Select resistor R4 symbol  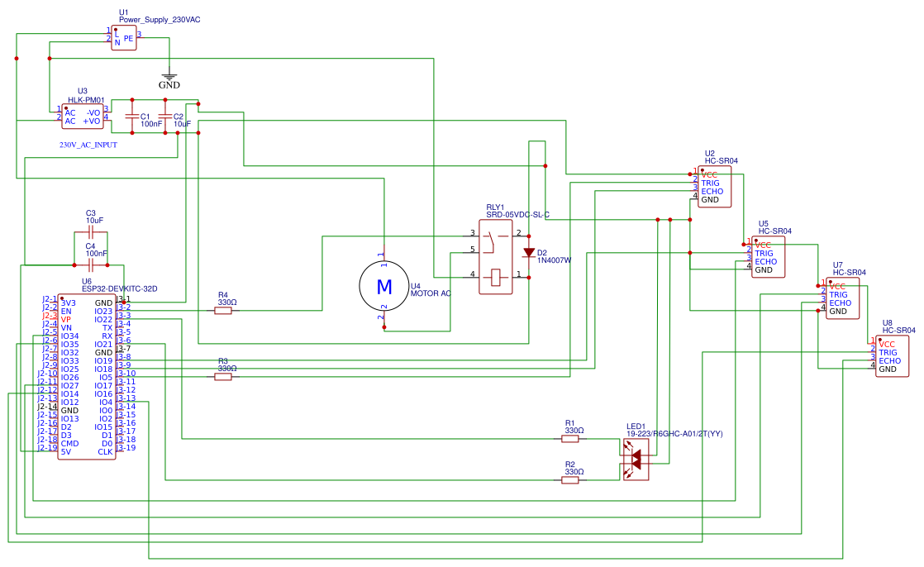pos(223,311)
